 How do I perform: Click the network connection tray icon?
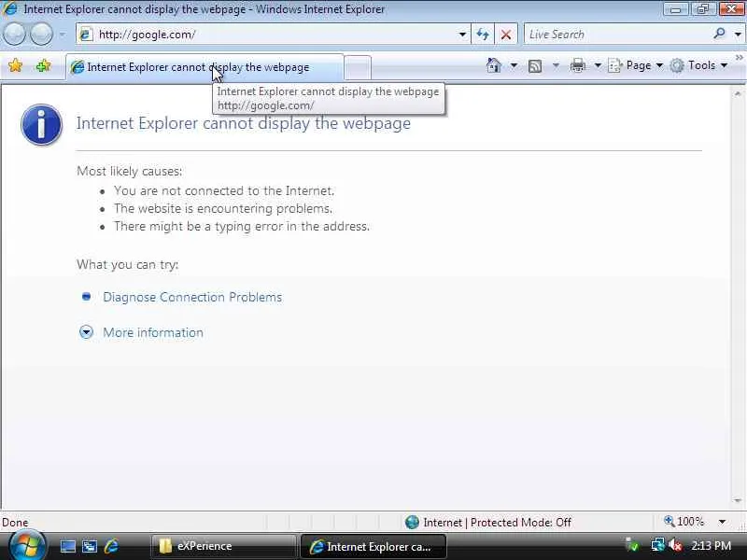pos(658,545)
